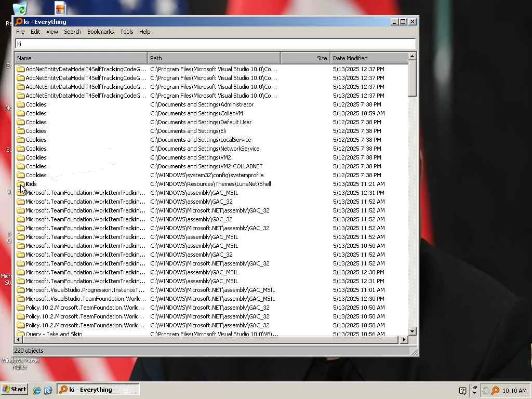Click path C:\Documents and Settings\Administrator
Viewport: 532px width, 399px height.
[202, 104]
